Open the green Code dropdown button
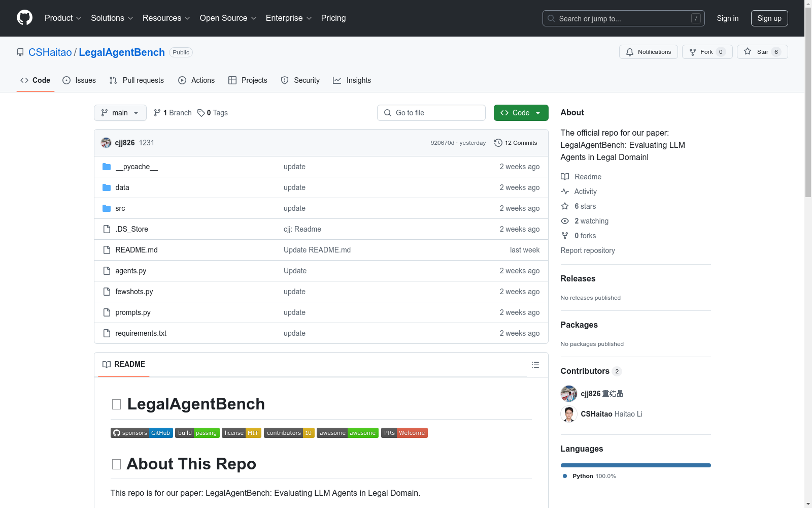This screenshot has height=508, width=812. 521,113
